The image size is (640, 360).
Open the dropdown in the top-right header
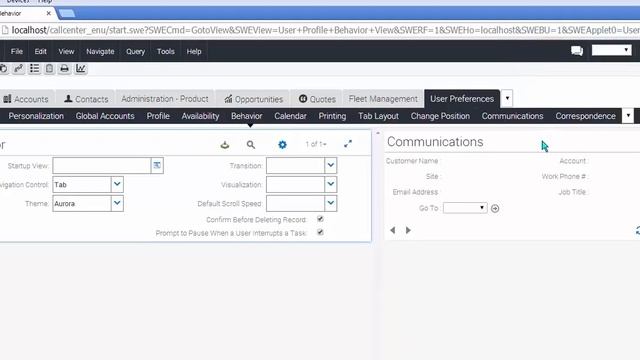click(x=611, y=50)
